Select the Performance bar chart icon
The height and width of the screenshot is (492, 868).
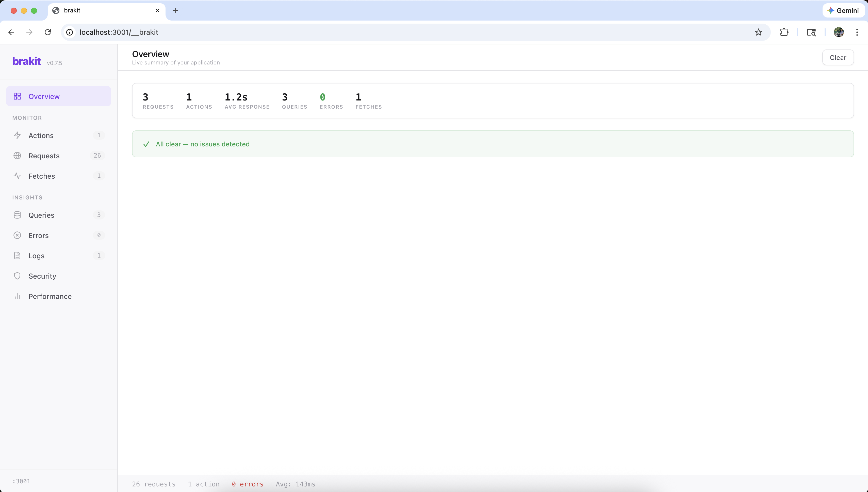(x=18, y=296)
